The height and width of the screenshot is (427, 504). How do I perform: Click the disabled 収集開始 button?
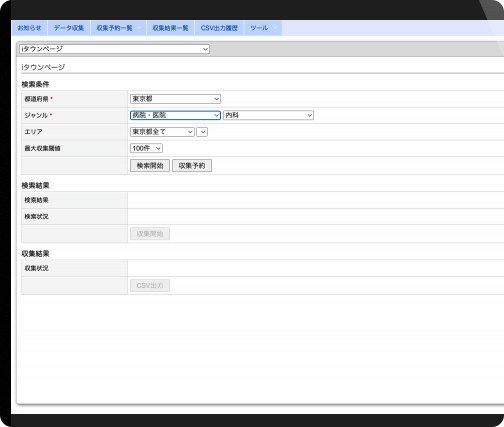pos(150,234)
